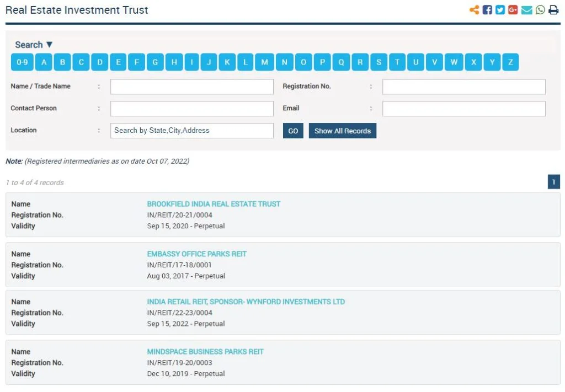Filter records by letter D

(x=100, y=62)
